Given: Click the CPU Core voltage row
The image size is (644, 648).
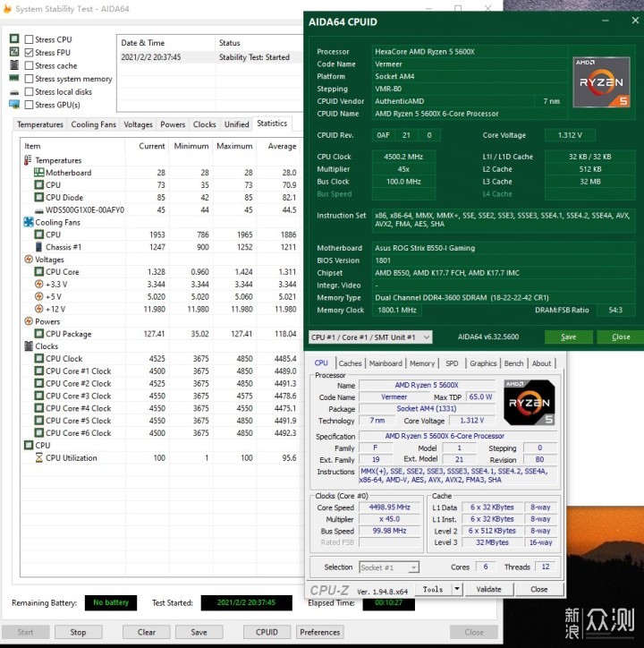Looking at the screenshot, I should click(x=161, y=271).
